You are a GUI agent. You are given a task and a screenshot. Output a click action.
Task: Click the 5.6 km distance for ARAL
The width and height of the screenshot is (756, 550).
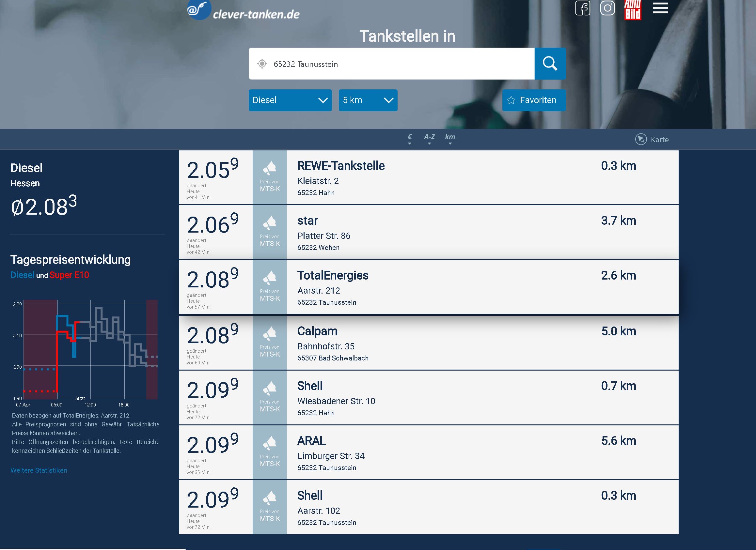(619, 441)
